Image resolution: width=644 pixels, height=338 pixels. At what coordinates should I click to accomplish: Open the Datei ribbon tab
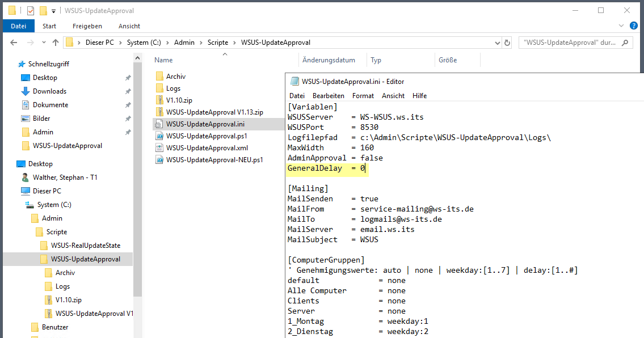pos(18,26)
